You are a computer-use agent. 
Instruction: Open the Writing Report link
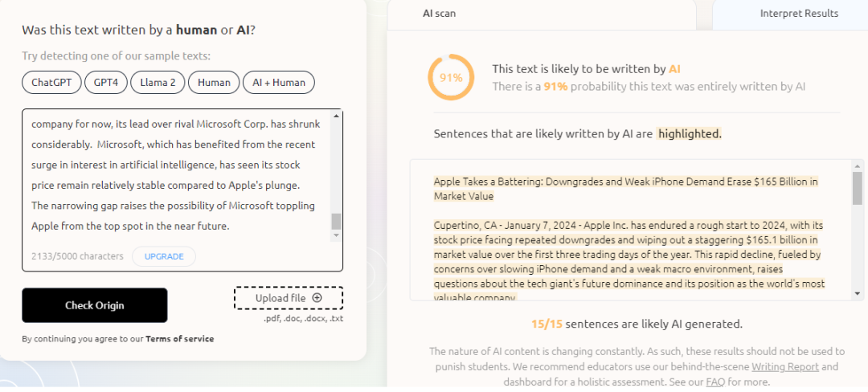[x=784, y=366]
